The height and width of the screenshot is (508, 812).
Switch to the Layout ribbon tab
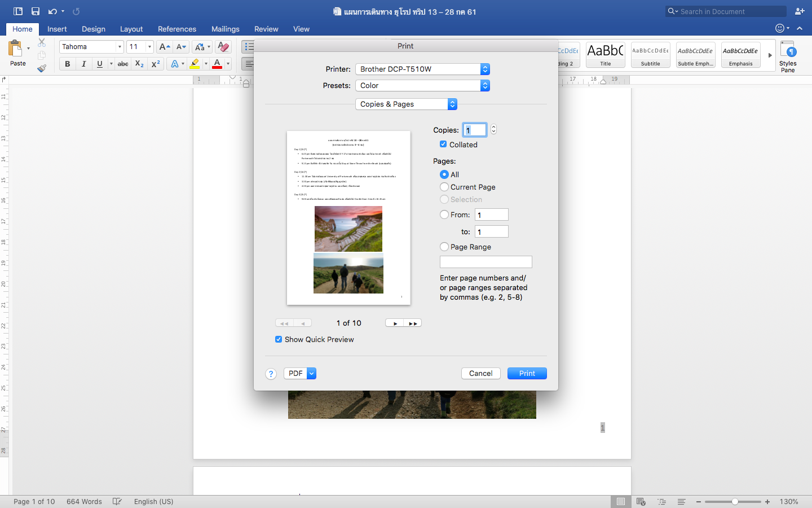pos(131,29)
